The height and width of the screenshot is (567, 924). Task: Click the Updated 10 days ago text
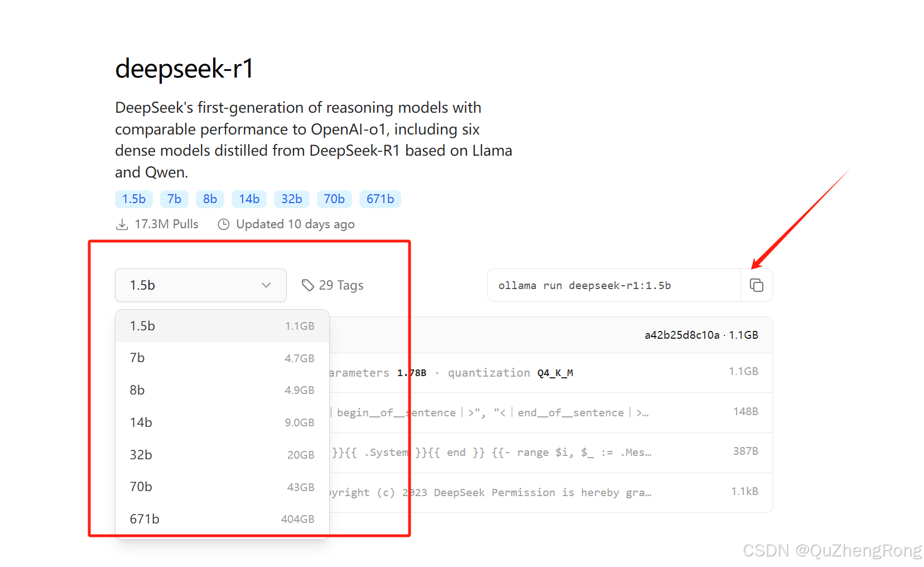pyautogui.click(x=295, y=224)
